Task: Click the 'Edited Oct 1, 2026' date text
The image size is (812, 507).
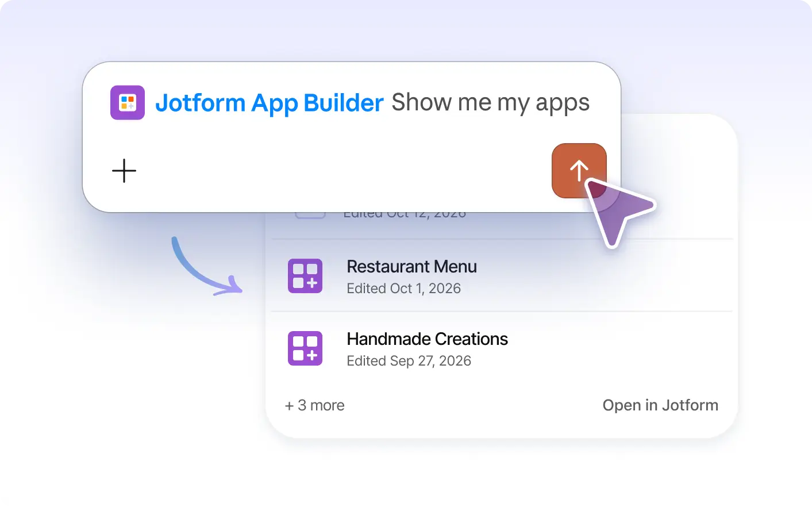Action: tap(404, 289)
